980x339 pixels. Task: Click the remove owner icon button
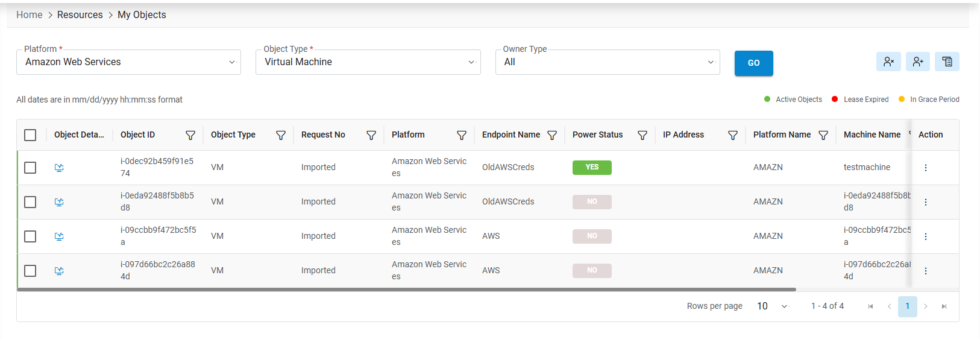[888, 62]
